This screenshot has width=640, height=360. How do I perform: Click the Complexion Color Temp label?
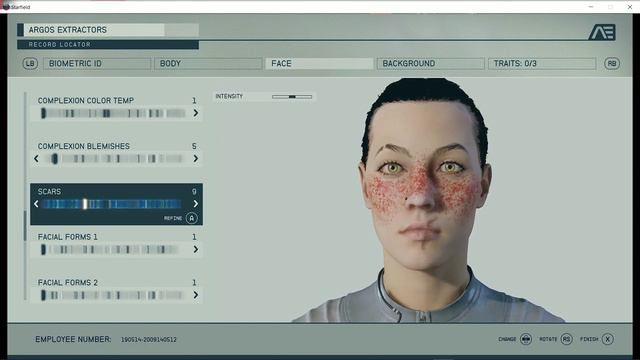pyautogui.click(x=86, y=100)
